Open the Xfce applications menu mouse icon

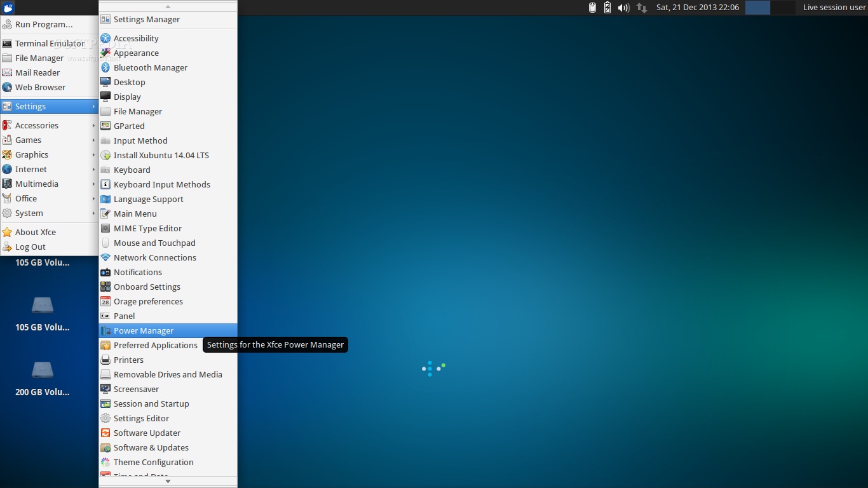point(8,8)
